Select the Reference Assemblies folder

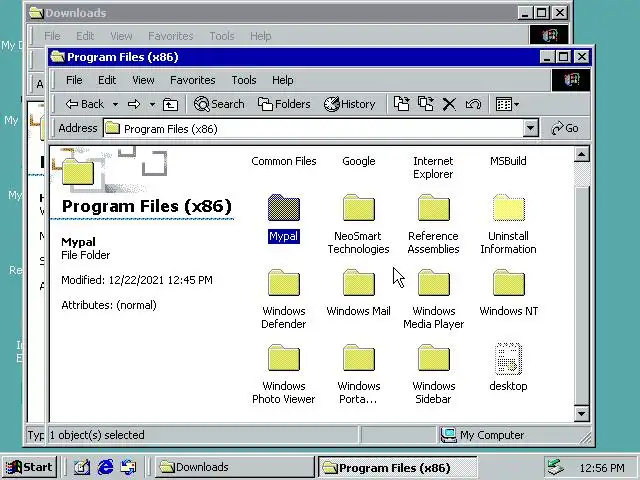[x=433, y=208]
